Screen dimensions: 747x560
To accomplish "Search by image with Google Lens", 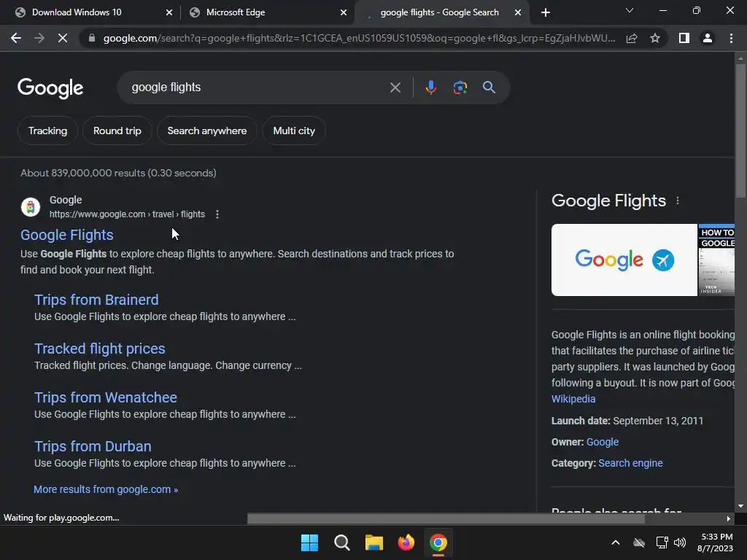I will click(x=460, y=87).
